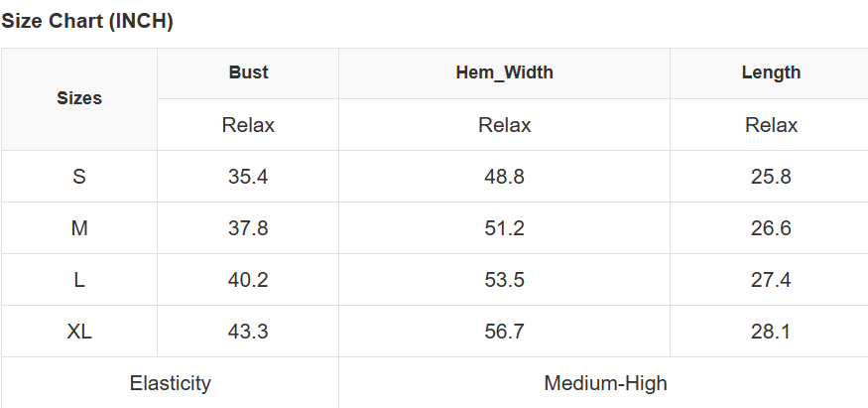Select the Length column header
The image size is (868, 408).
tap(771, 72)
